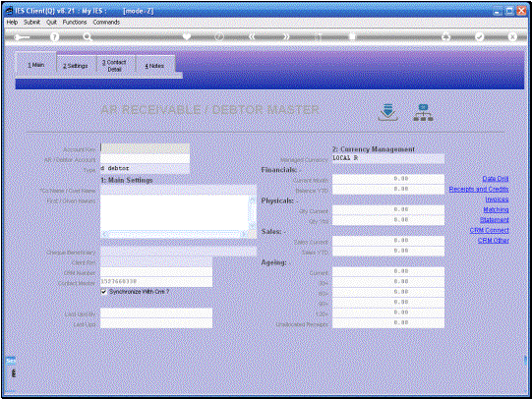Screen dimensions: 532x399
Task: Click the heart favorites icon
Action: point(187,36)
